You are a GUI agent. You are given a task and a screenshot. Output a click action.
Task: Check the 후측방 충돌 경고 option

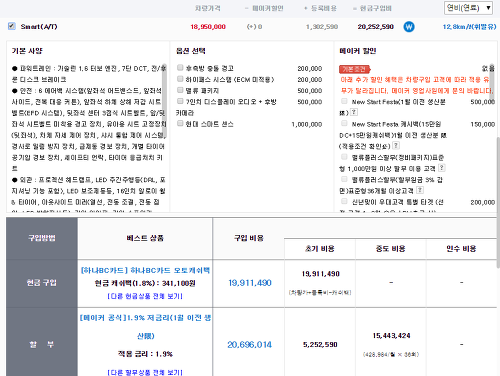180,68
